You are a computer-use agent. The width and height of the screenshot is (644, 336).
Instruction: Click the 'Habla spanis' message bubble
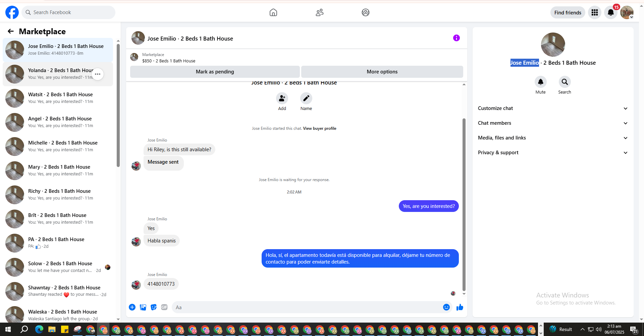coord(162,241)
